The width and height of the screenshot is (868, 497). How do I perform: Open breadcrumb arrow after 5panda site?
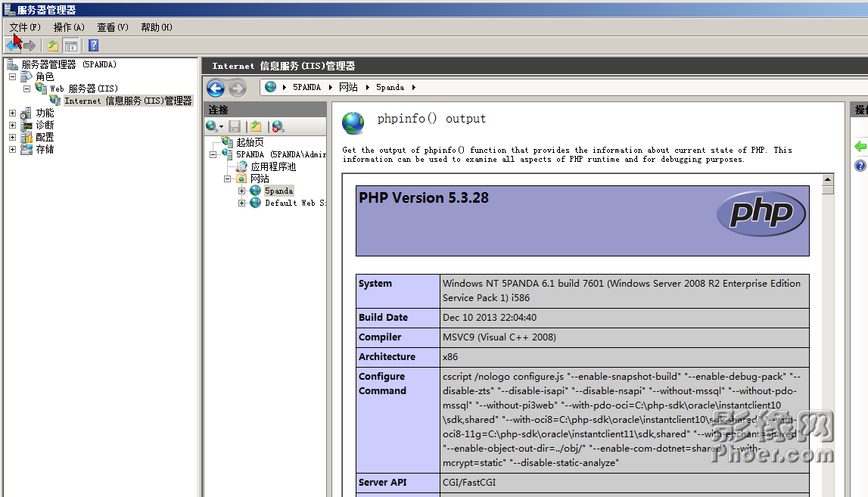(413, 88)
